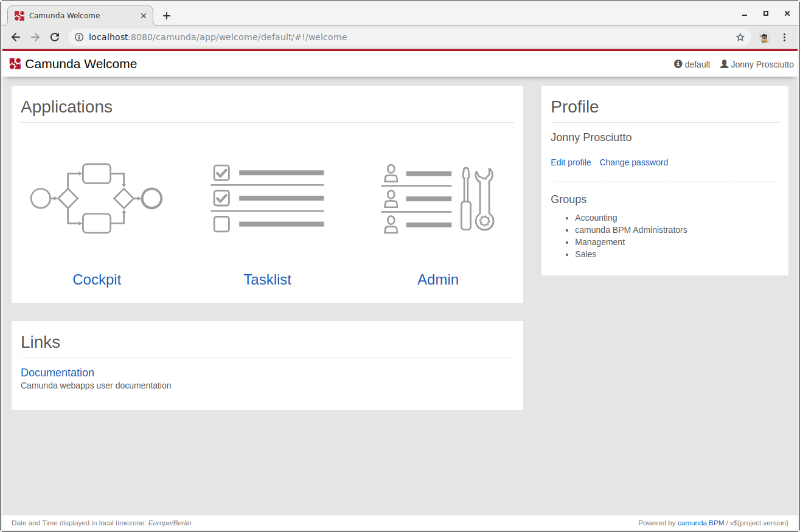Screen dimensions: 800x532
Task: Click the Groups heading
Action: (x=569, y=199)
